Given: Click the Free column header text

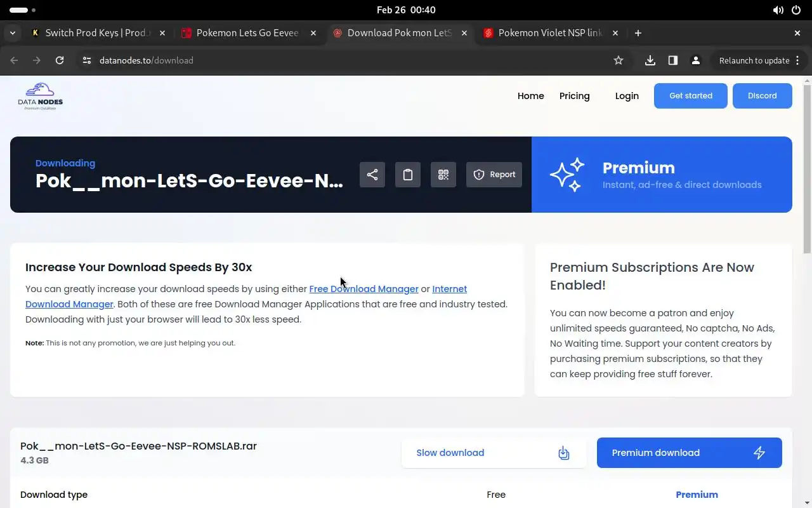Looking at the screenshot, I should coord(496,495).
